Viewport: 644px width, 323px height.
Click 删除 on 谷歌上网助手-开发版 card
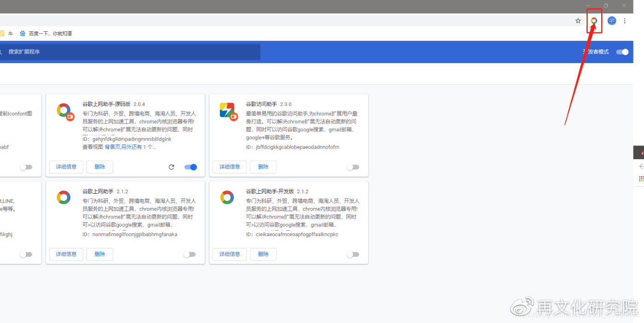tap(263, 254)
